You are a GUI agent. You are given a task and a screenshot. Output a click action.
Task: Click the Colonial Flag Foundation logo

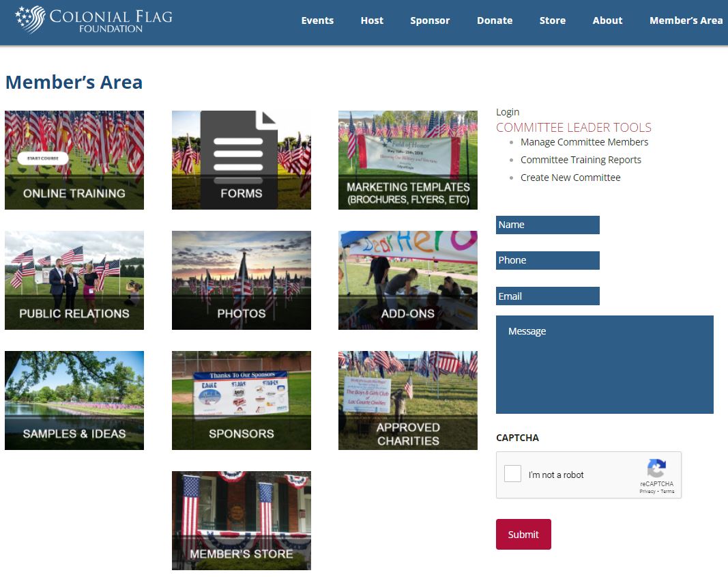click(x=93, y=20)
